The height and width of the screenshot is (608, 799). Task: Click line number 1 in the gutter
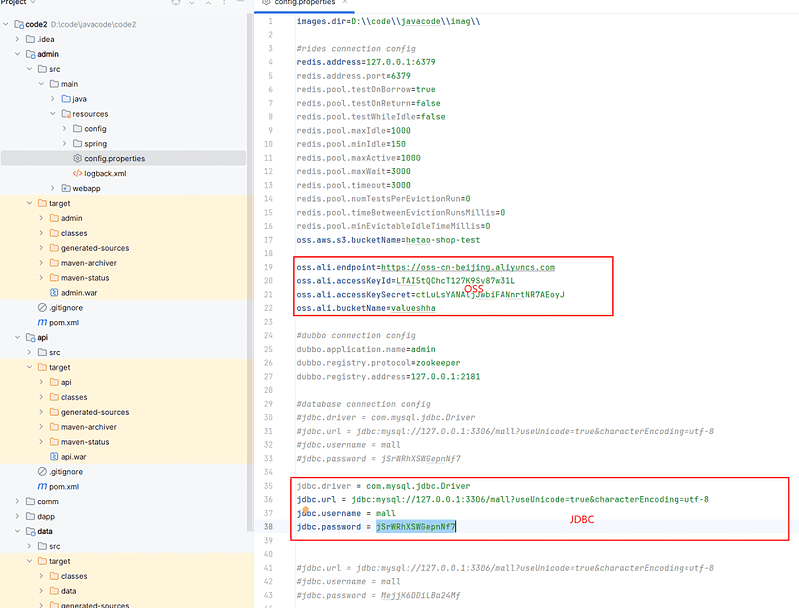pyautogui.click(x=270, y=21)
